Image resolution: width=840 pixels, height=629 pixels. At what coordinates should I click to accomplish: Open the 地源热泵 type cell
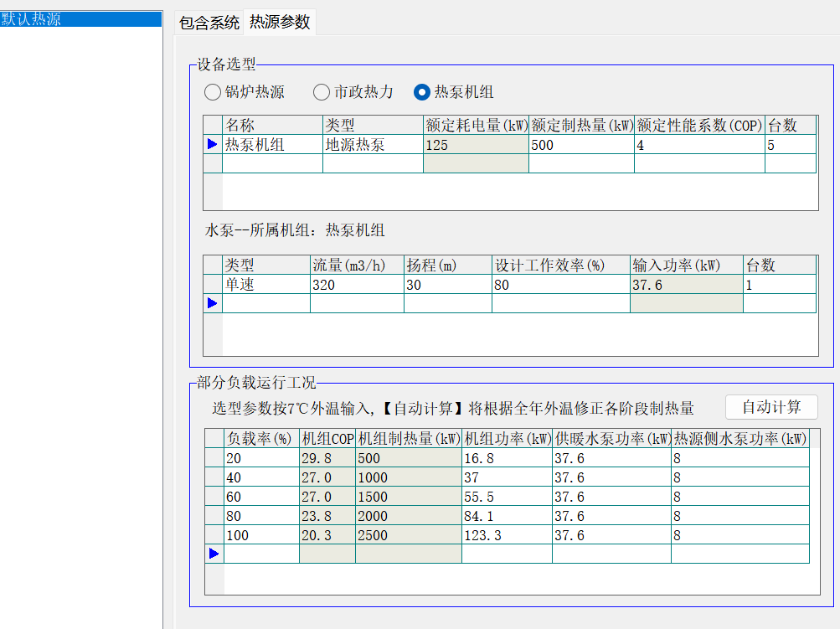[x=373, y=145]
